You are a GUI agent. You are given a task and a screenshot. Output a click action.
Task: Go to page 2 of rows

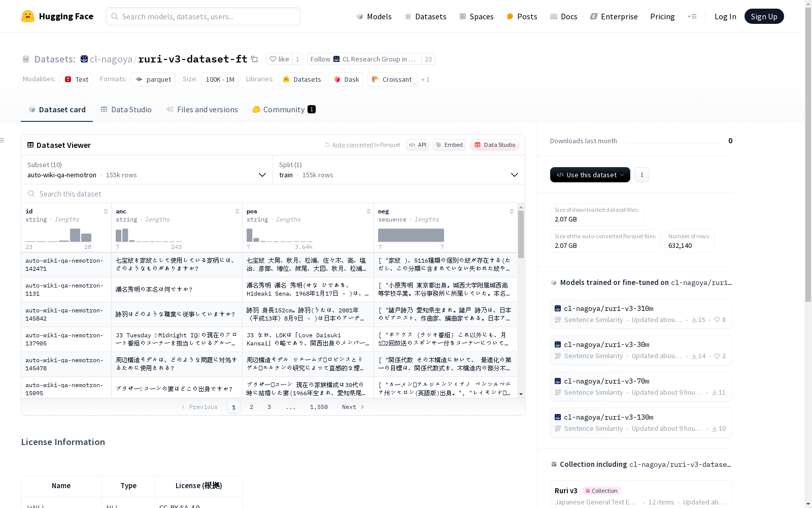[251, 407]
